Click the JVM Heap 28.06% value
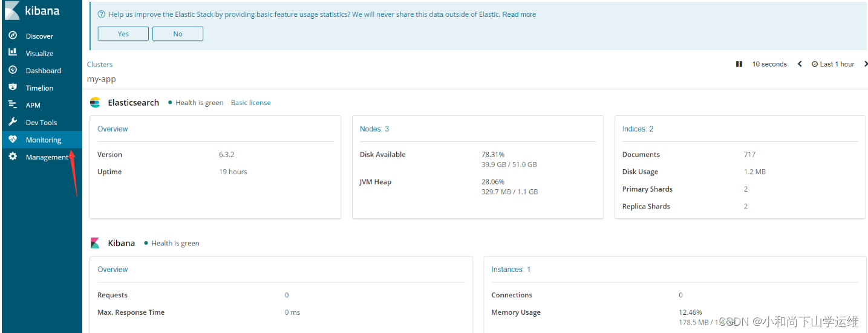 tap(493, 182)
